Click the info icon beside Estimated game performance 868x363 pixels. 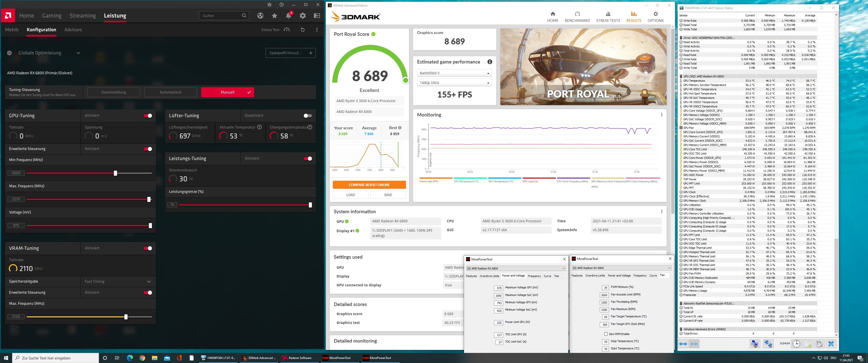coord(490,62)
